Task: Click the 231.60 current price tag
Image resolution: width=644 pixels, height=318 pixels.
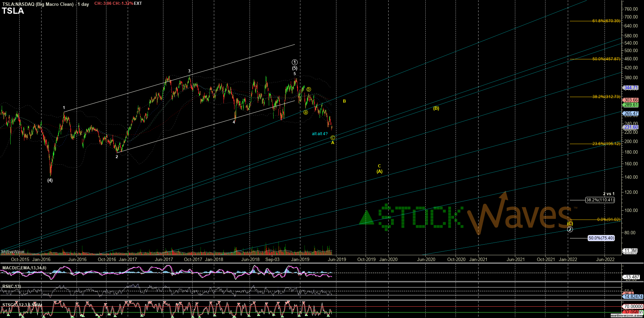Action: (x=631, y=127)
